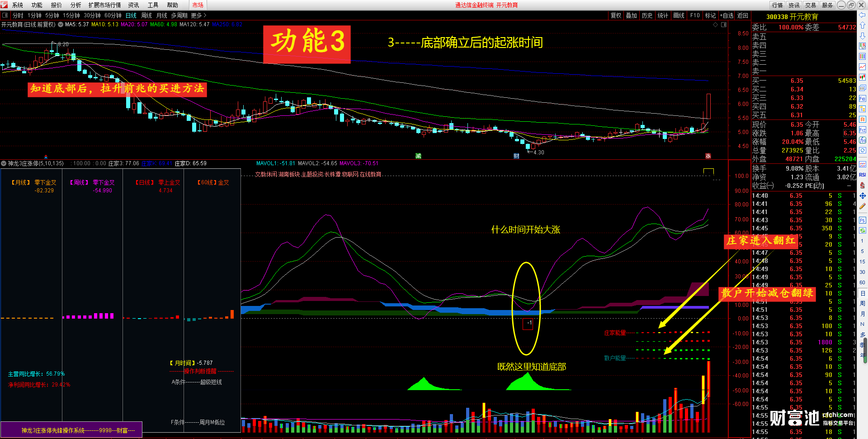This screenshot has height=439, width=868.
Task: Click the 叠加 overlay button
Action: [632, 15]
